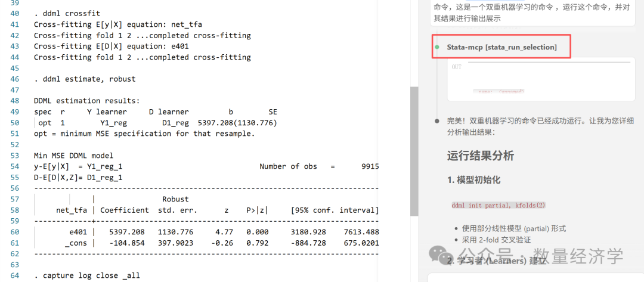Click line number 46 in the gutter
Viewport: 644px width, 282px height.
tap(14, 79)
